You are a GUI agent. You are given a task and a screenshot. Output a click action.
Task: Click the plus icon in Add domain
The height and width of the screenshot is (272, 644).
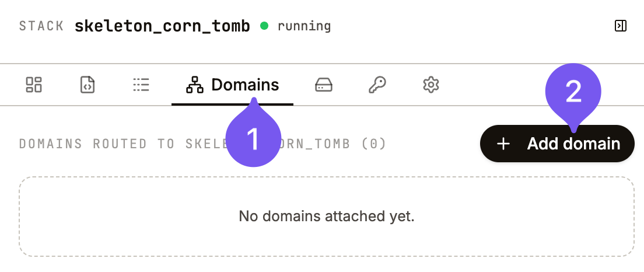[x=503, y=144]
